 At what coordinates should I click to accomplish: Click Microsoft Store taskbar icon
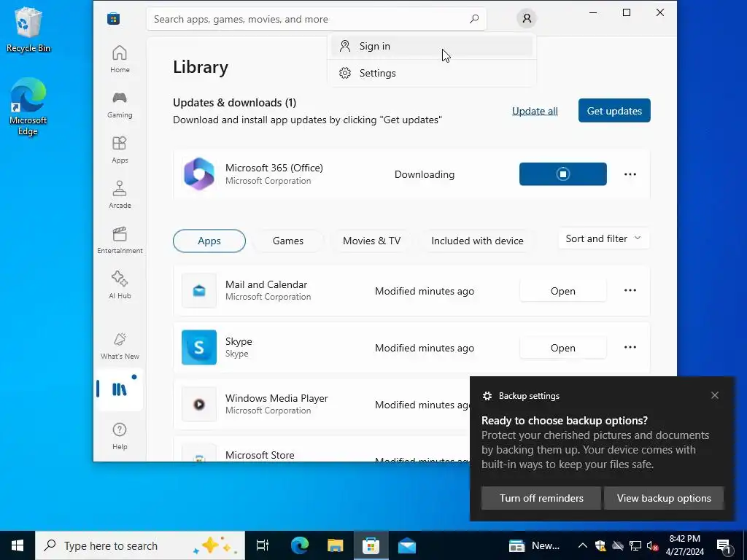(371, 545)
